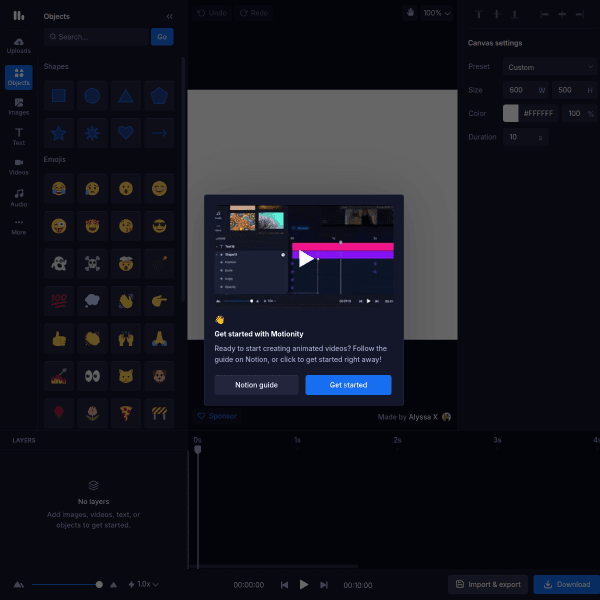Switch to the Images sidebar tab
This screenshot has height=600, width=600.
tap(19, 106)
